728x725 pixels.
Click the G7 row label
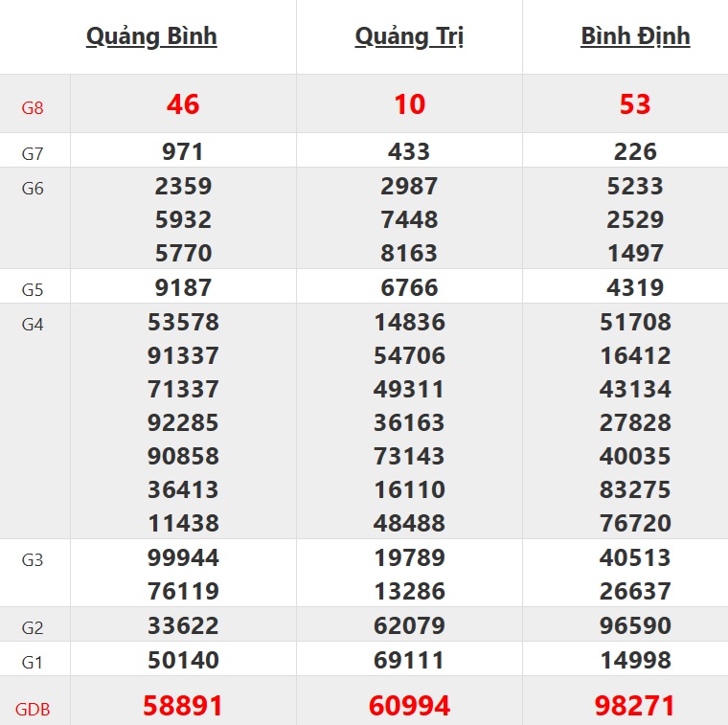[x=33, y=152]
